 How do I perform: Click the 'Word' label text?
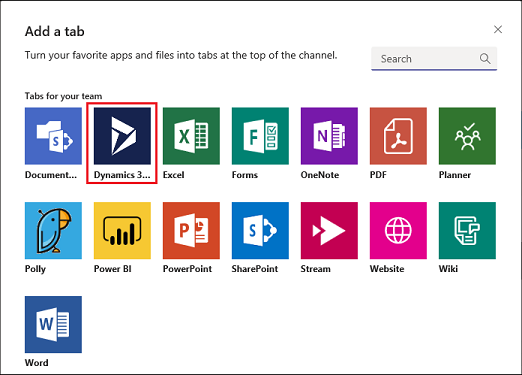(x=37, y=363)
